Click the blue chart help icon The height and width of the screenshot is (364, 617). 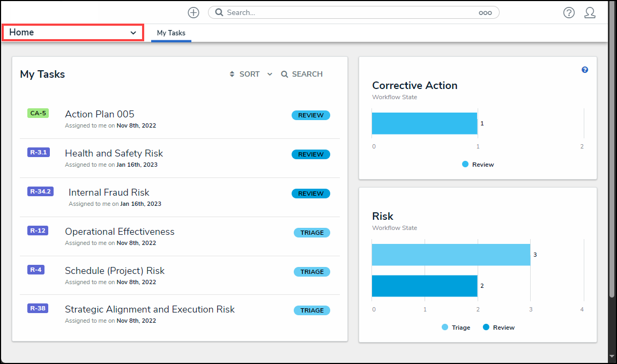pyautogui.click(x=585, y=70)
